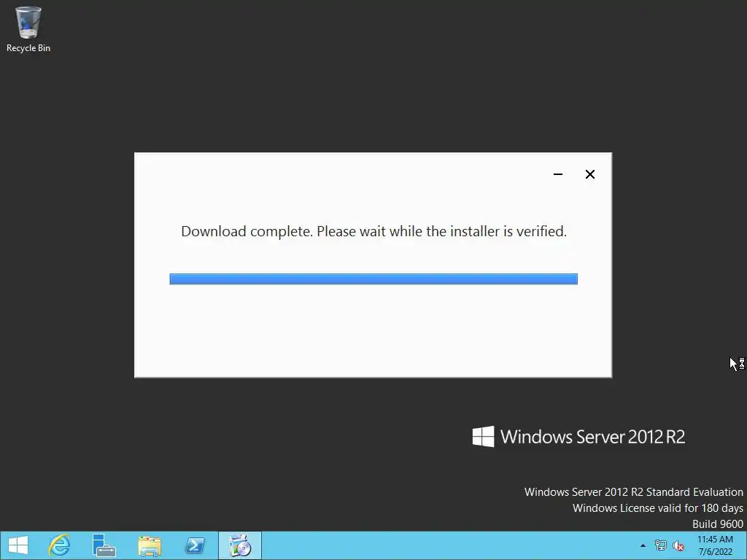This screenshot has height=560, width=747.
Task: Click the blue download progress bar
Action: point(373,279)
